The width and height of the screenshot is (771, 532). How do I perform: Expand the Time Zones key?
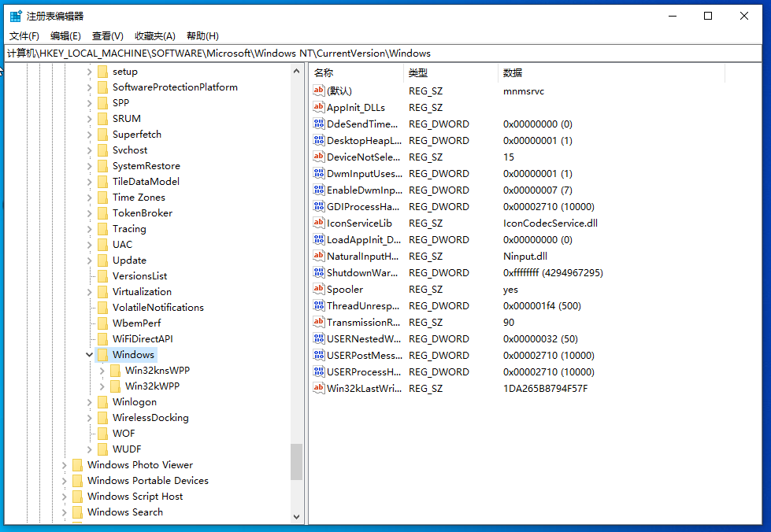[89, 197]
